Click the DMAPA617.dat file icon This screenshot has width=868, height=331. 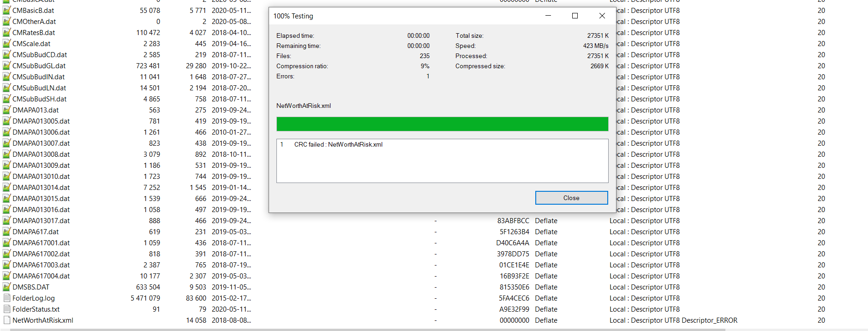[x=7, y=232]
